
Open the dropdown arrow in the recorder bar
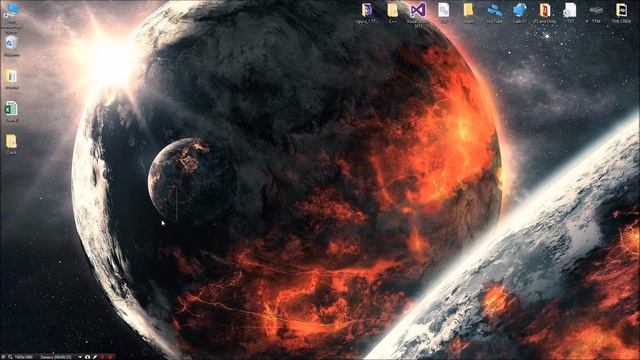pos(80,357)
